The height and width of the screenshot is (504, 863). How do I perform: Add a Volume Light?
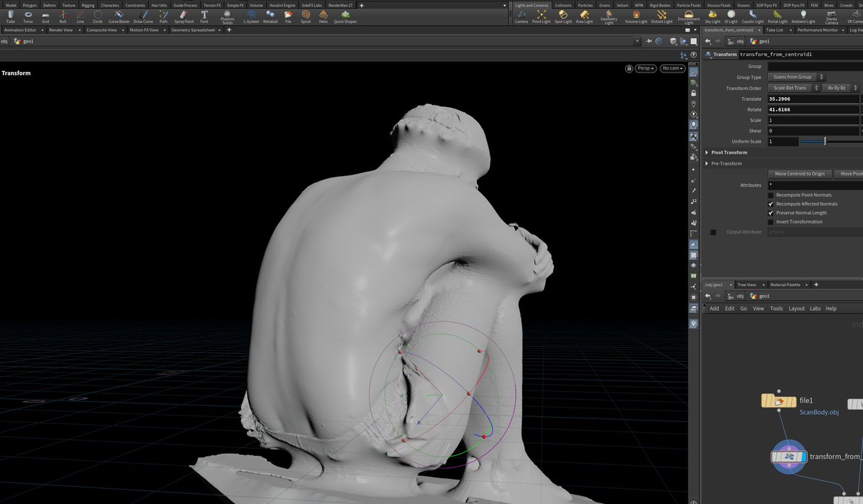(x=636, y=16)
